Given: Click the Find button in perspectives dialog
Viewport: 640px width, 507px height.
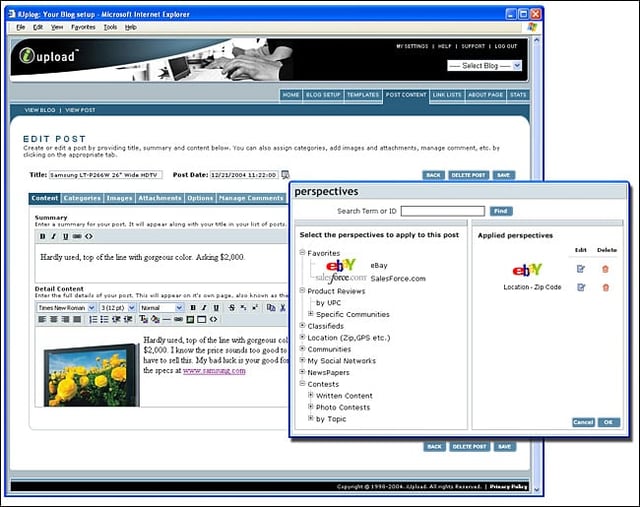Looking at the screenshot, I should point(501,211).
